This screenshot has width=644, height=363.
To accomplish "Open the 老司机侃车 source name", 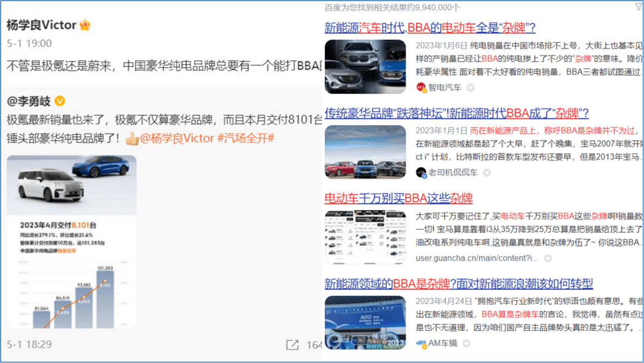I will tap(453, 173).
